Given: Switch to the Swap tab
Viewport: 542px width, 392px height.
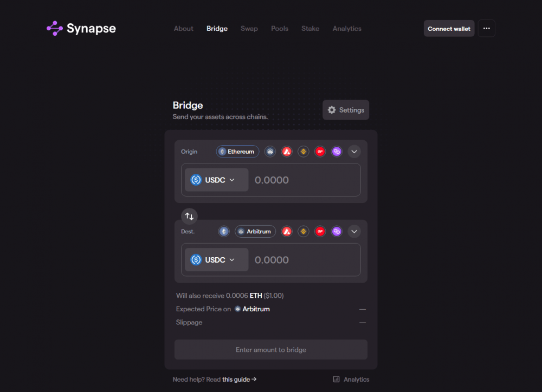Looking at the screenshot, I should [249, 29].
